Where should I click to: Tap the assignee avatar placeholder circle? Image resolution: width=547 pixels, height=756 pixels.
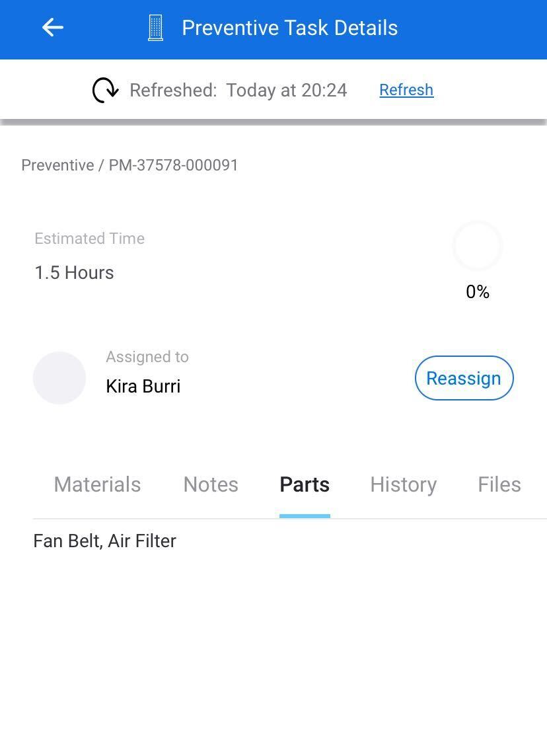(x=59, y=378)
